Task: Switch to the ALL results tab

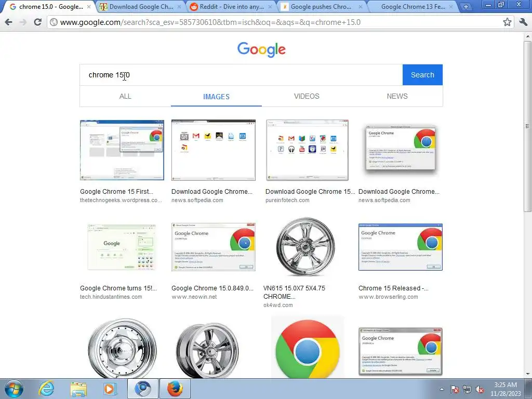Action: tap(125, 96)
